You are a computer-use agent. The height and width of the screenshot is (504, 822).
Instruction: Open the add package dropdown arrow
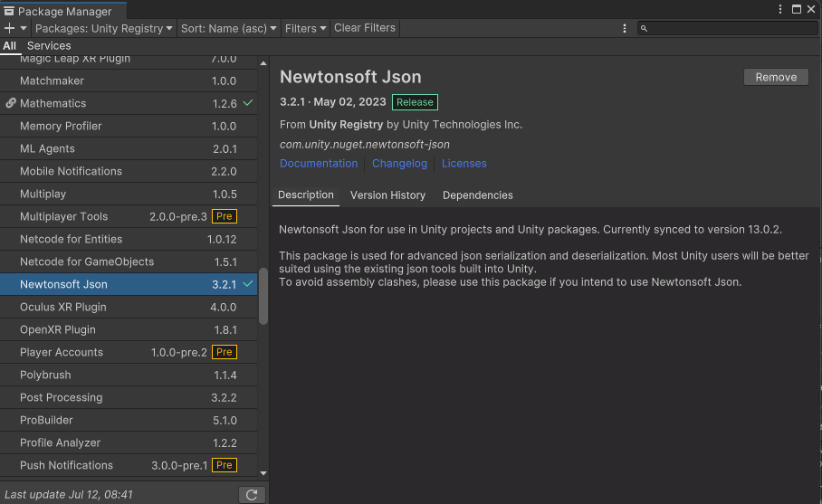(x=23, y=28)
